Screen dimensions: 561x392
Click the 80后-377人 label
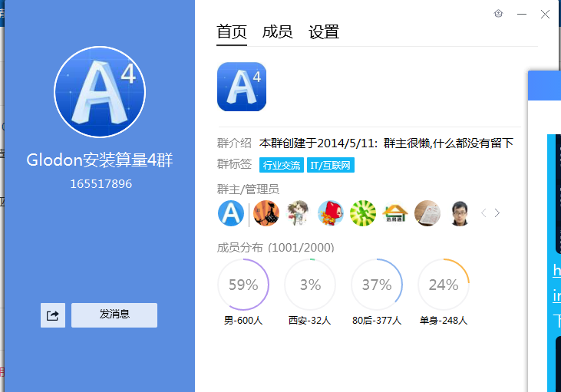pyautogui.click(x=377, y=321)
